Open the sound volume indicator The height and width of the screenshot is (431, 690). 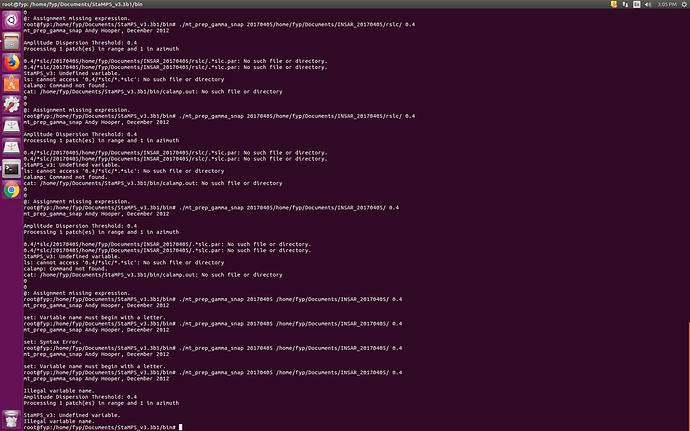click(x=648, y=4)
